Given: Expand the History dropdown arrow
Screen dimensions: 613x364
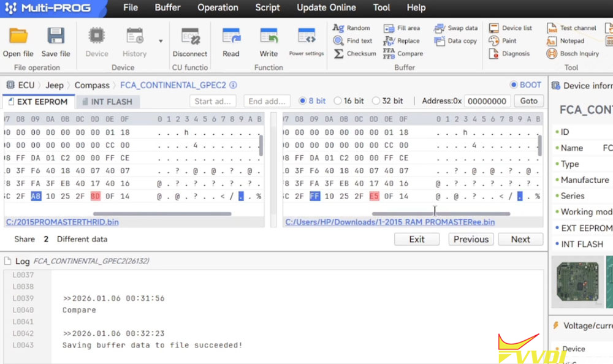Looking at the screenshot, I should point(161,41).
